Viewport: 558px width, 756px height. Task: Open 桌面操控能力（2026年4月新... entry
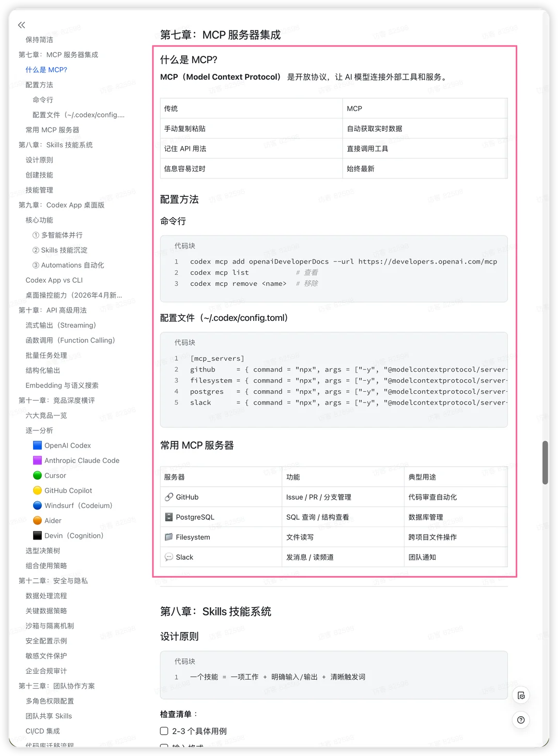click(x=74, y=295)
